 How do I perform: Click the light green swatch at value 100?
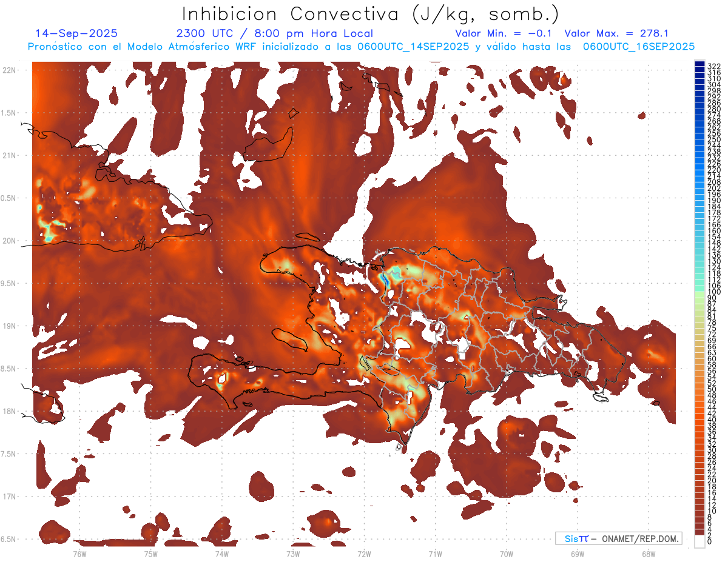coord(699,292)
